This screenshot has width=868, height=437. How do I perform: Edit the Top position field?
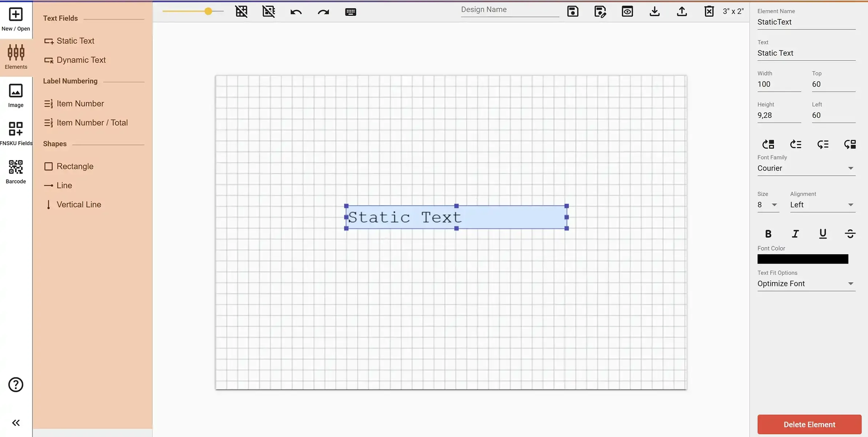[833, 84]
